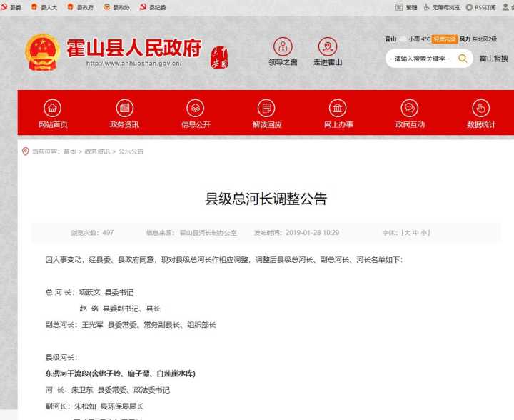This screenshot has width=514, height=420.
Task: Subscribe via RSS订阅 link
Action: click(481, 7)
